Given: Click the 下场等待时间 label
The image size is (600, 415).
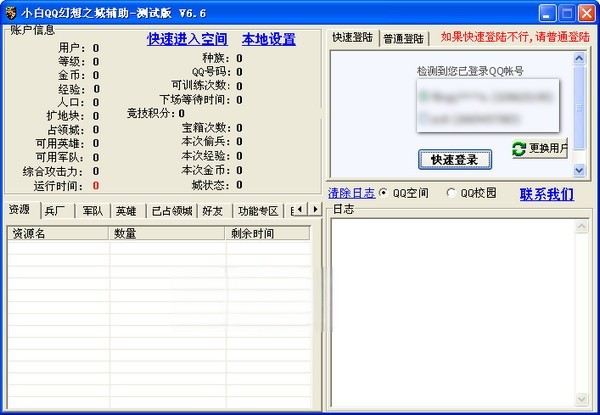Looking at the screenshot, I should (195, 99).
